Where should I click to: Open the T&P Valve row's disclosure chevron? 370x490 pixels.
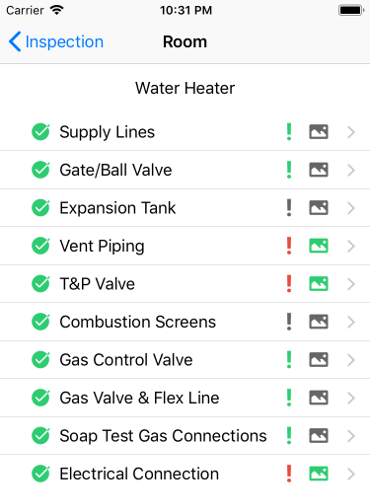coord(351,284)
